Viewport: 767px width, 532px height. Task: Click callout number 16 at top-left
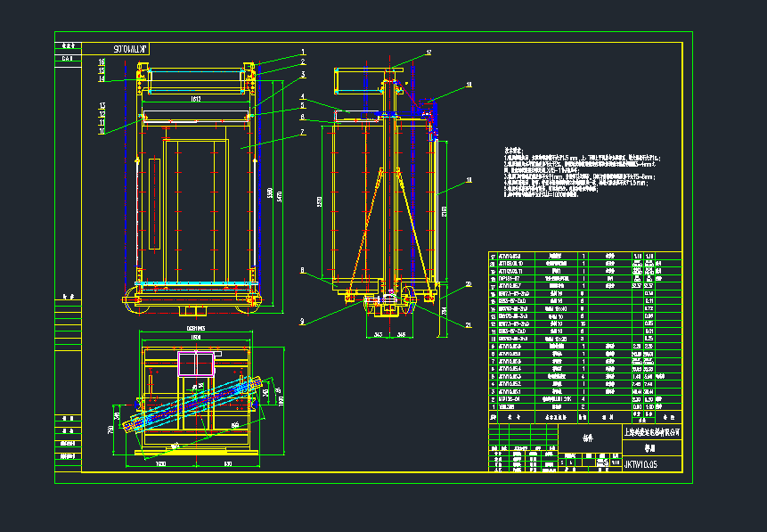tap(102, 61)
